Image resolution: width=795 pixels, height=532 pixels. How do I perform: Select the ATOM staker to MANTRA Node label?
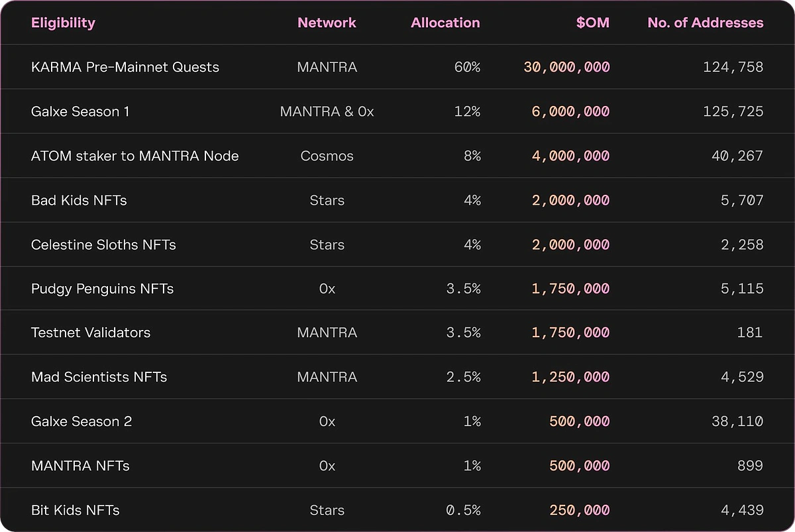(135, 156)
